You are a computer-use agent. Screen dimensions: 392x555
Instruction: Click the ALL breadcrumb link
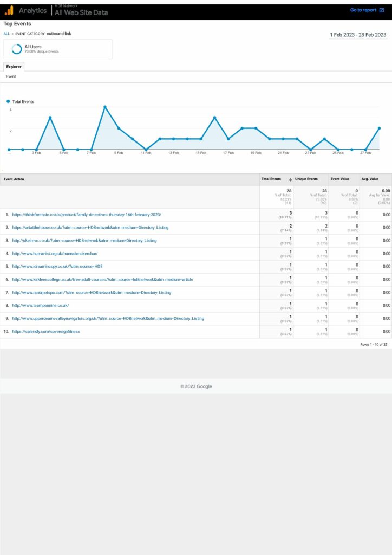[6, 34]
